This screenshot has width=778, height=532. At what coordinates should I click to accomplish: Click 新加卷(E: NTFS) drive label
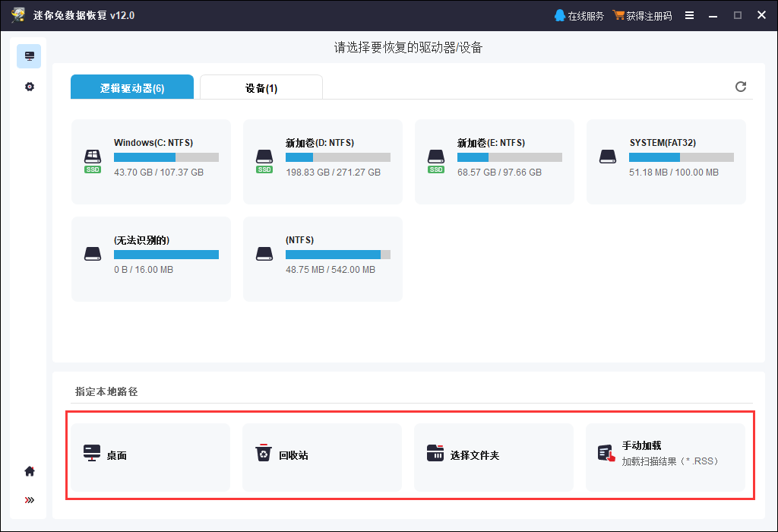pos(492,143)
